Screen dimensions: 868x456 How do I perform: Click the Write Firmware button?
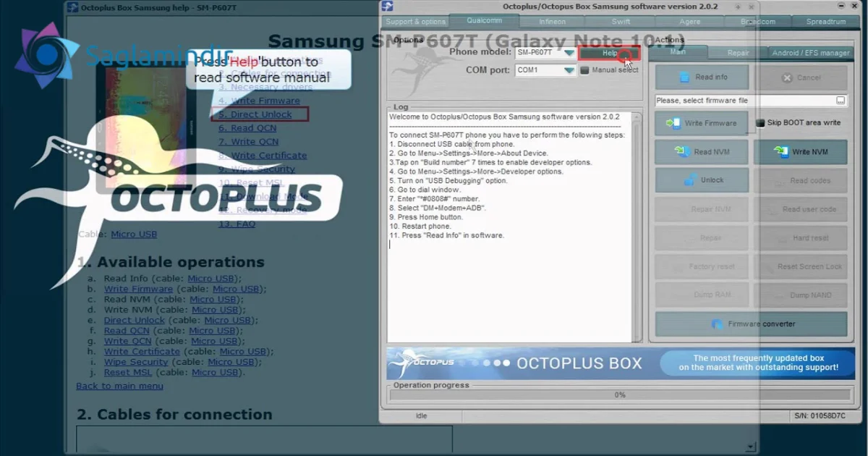(703, 123)
